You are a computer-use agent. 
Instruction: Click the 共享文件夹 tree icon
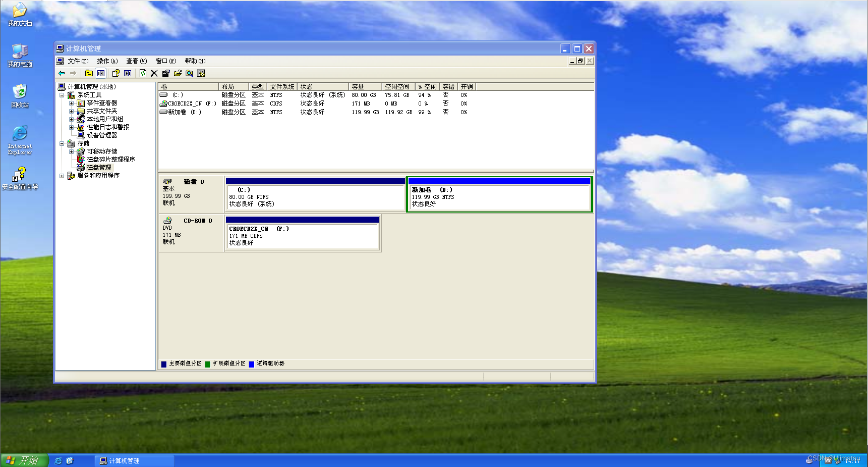pos(81,111)
